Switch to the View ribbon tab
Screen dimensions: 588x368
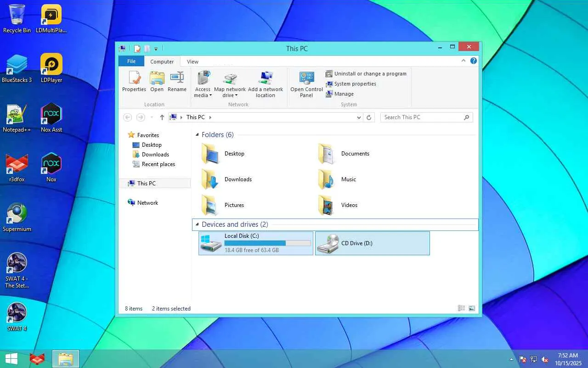coord(193,61)
